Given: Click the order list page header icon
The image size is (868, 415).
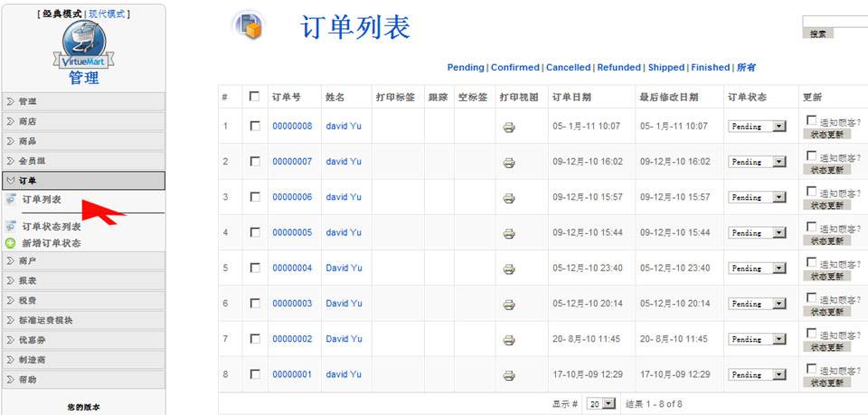Looking at the screenshot, I should (249, 25).
